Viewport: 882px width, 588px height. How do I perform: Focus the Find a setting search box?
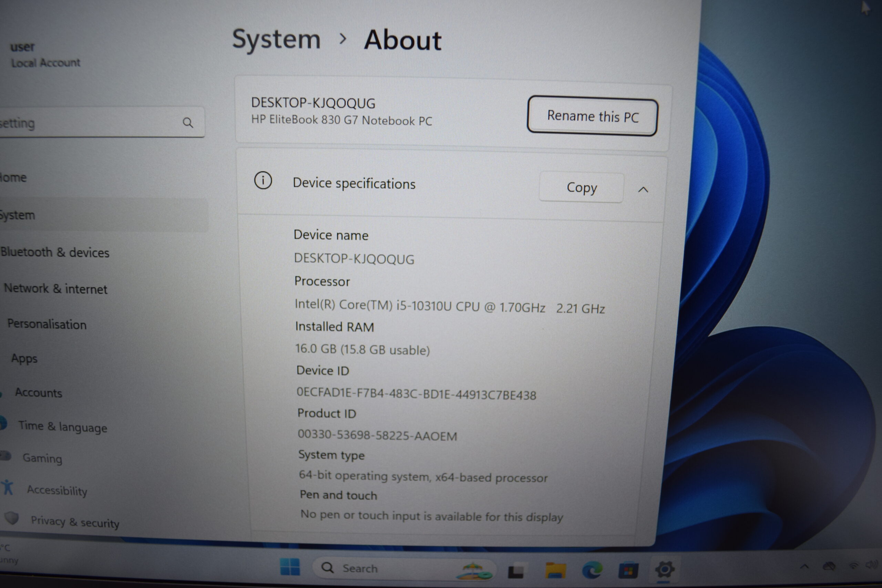[x=101, y=123]
